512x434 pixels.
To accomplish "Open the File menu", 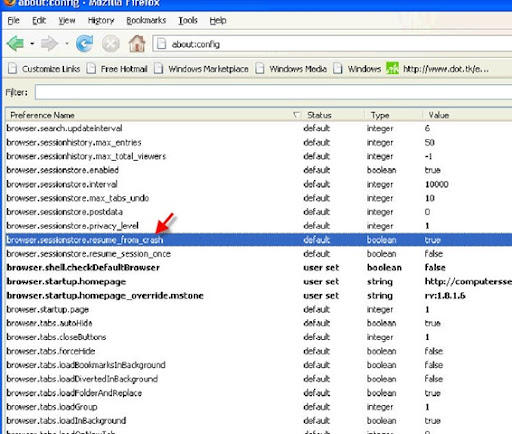I will (x=13, y=20).
